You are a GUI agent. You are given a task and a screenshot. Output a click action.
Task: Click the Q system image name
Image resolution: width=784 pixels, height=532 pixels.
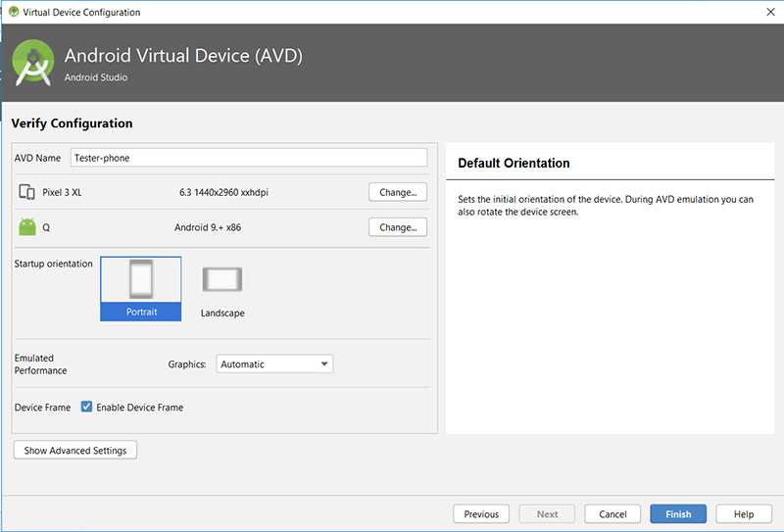point(46,227)
